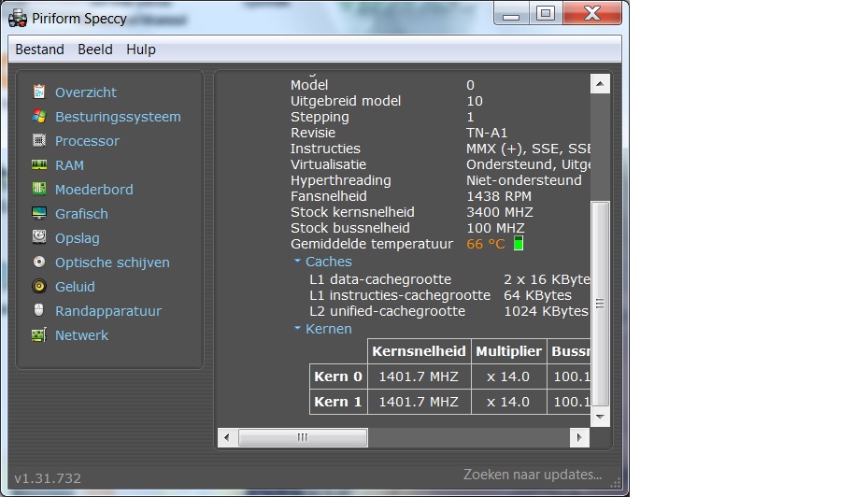Click the Kern 0 row header

pos(338,376)
